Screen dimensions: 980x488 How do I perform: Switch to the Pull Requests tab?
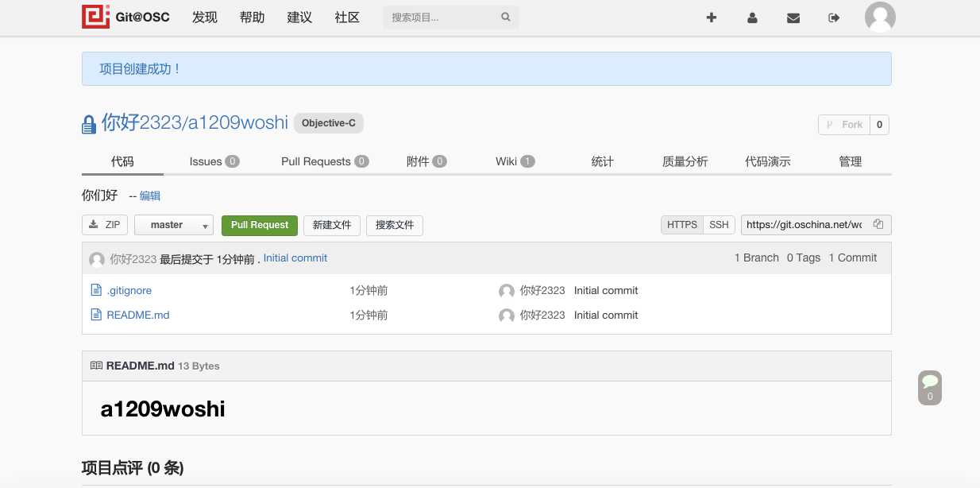pos(325,161)
